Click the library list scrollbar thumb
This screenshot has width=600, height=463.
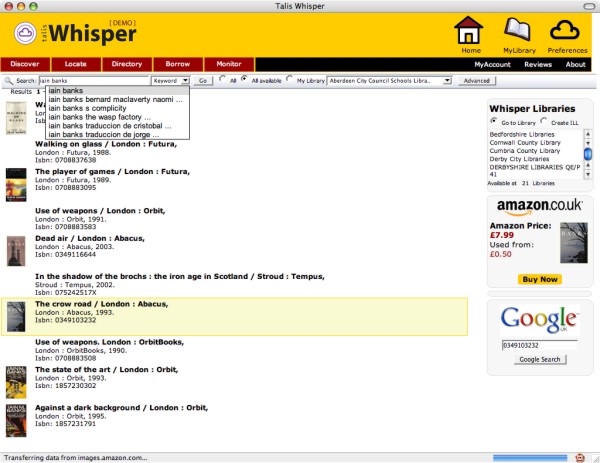click(588, 154)
